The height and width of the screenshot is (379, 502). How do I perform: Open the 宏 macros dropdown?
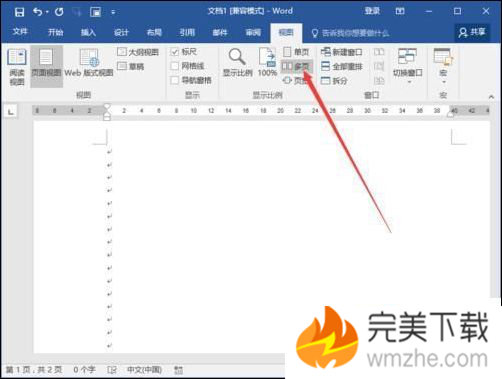(x=443, y=65)
